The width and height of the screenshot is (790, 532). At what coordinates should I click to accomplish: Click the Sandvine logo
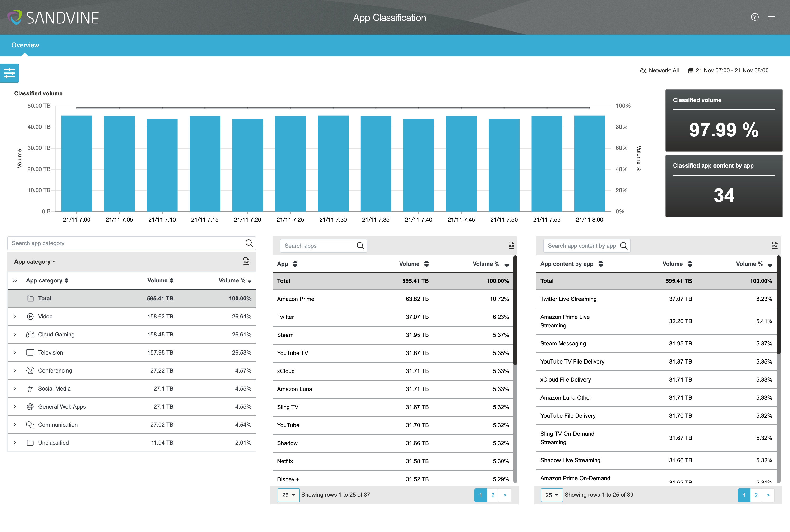pyautogui.click(x=53, y=17)
